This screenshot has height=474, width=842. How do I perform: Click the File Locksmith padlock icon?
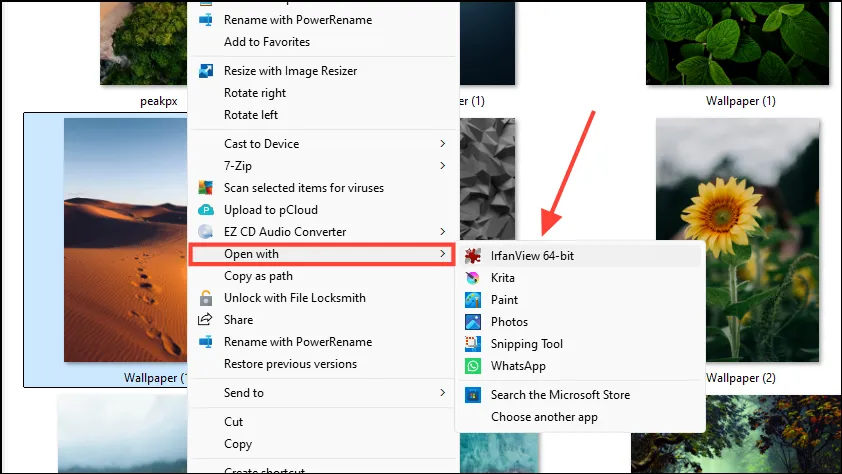[x=206, y=298]
